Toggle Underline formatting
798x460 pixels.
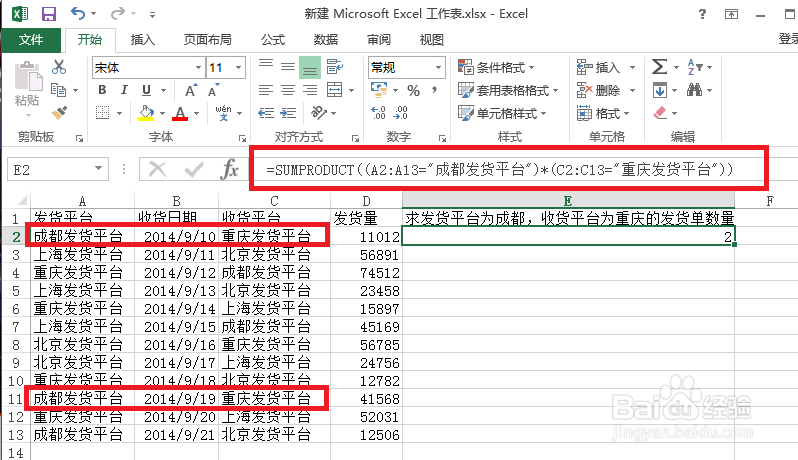[147, 90]
